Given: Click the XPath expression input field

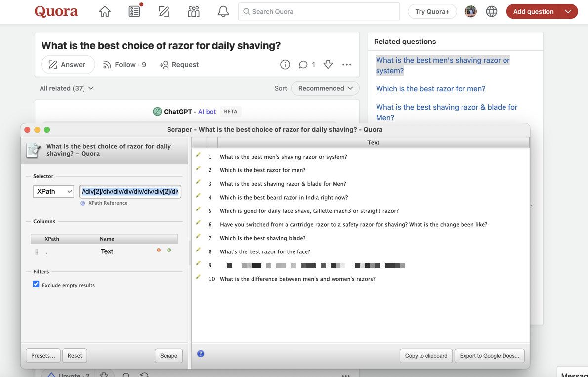Looking at the screenshot, I should coord(130,191).
